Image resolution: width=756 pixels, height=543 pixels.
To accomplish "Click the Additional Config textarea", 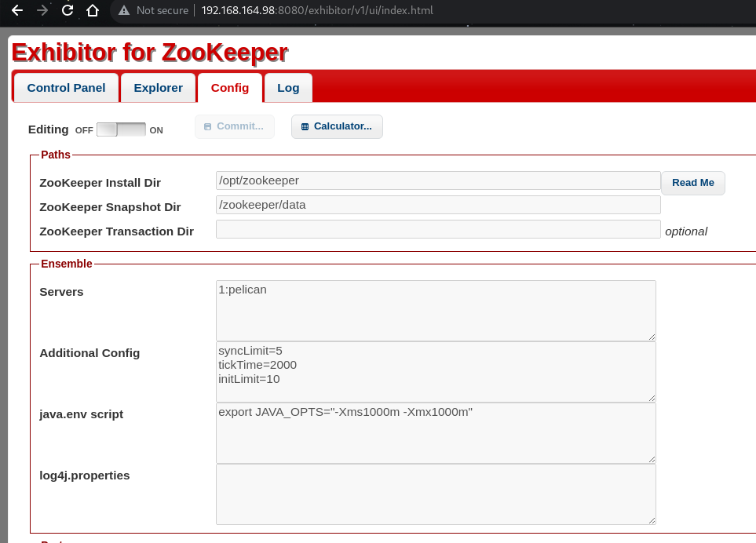I will coord(436,372).
